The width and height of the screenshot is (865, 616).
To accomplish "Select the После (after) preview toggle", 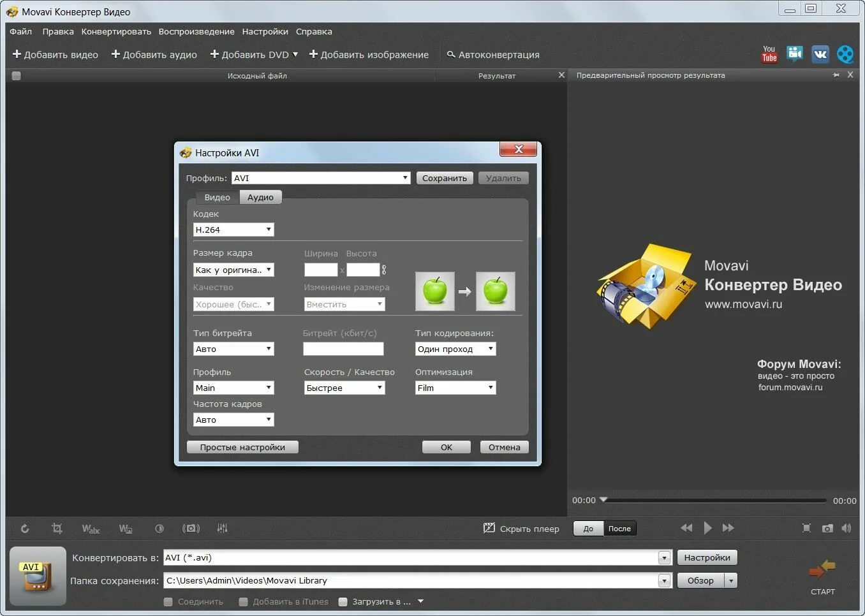I will pyautogui.click(x=619, y=529).
